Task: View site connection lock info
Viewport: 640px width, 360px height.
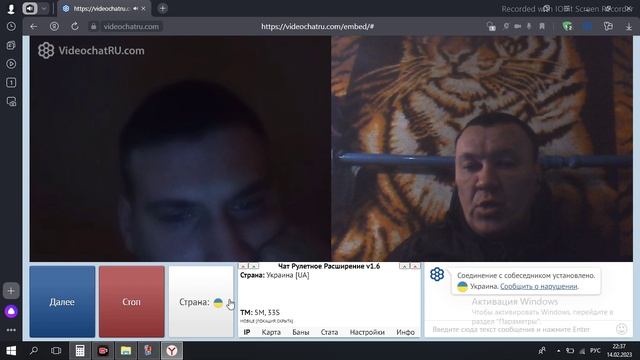Action: 93,27
